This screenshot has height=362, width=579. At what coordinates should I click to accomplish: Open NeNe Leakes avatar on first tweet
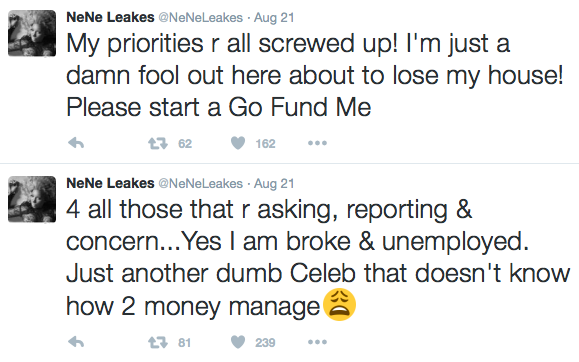(x=32, y=33)
